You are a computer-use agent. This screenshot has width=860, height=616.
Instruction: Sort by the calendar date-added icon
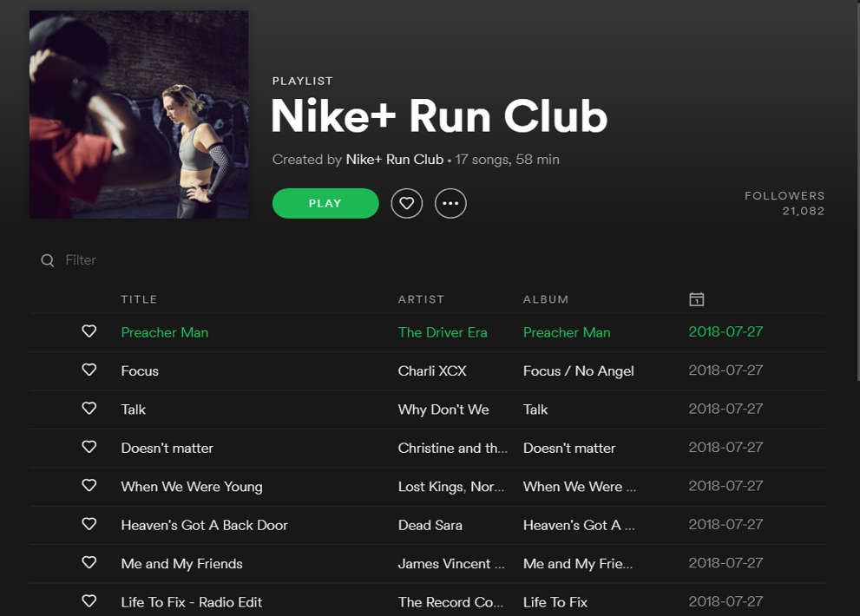697,299
